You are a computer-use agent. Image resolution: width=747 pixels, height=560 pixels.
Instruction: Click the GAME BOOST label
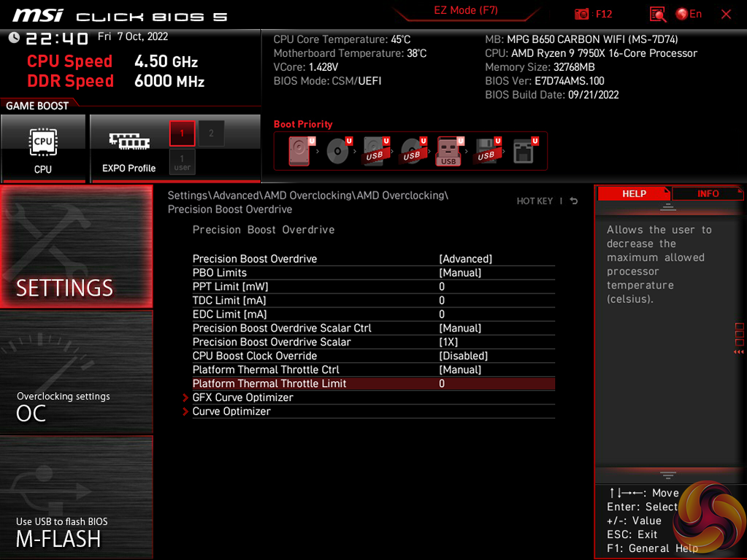(x=37, y=106)
